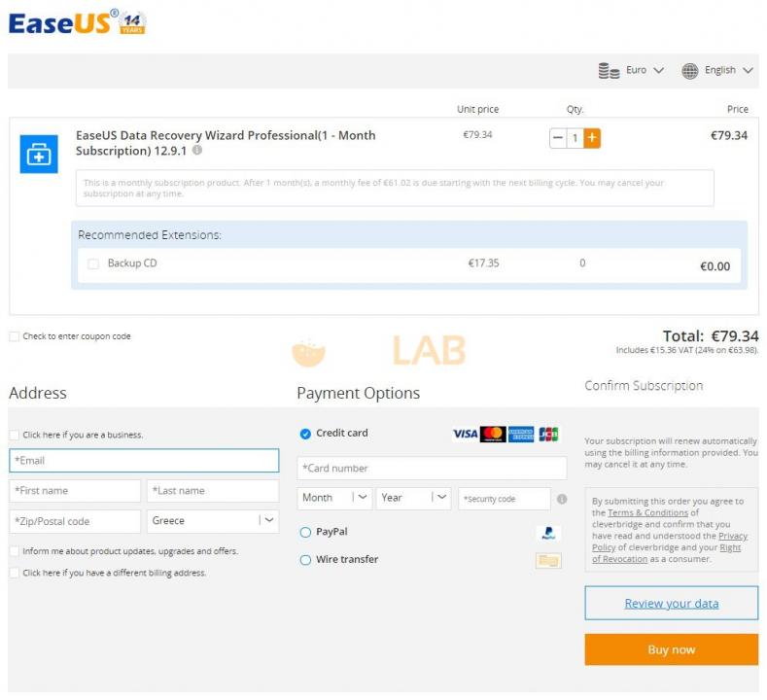Screen dimensions: 767x700
Task: Click the coin stack currency icon
Action: coord(609,70)
